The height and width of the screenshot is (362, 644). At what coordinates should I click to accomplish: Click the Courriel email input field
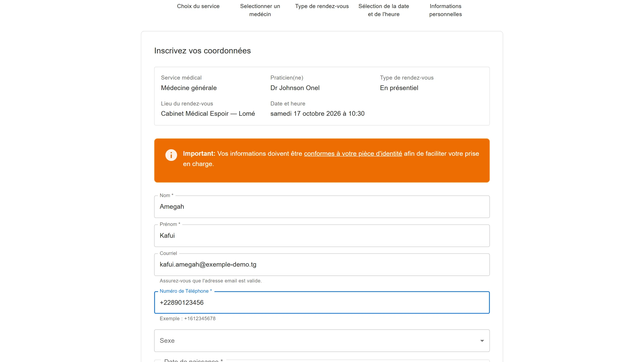(x=322, y=265)
